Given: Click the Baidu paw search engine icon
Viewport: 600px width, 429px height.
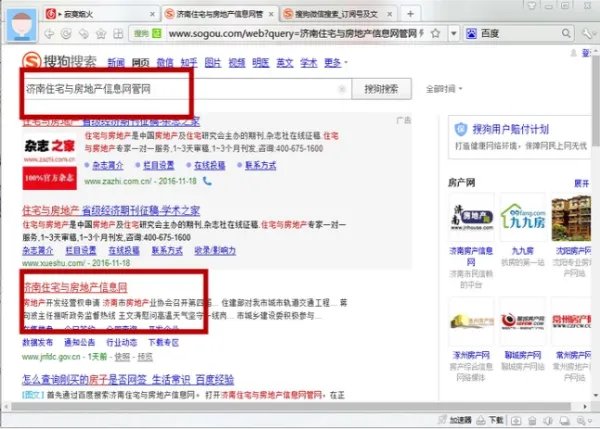Looking at the screenshot, I should 471,34.
